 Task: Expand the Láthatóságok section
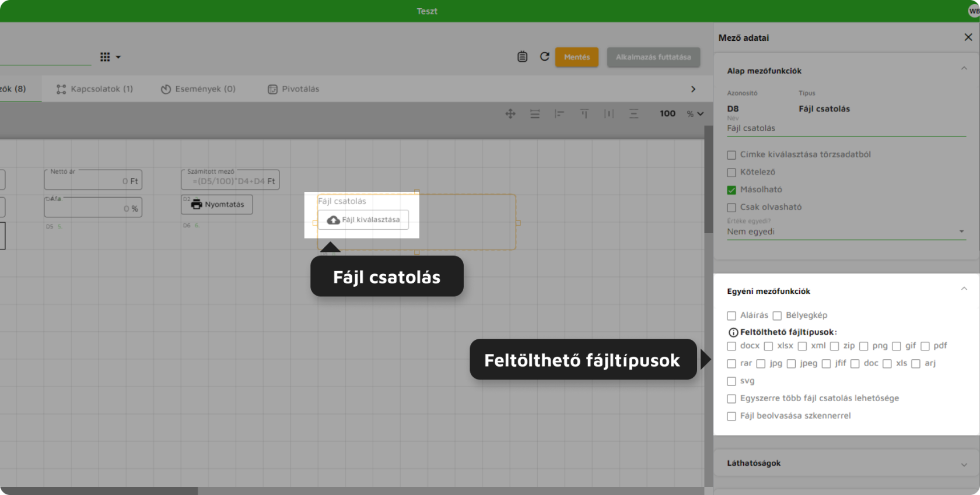click(964, 465)
